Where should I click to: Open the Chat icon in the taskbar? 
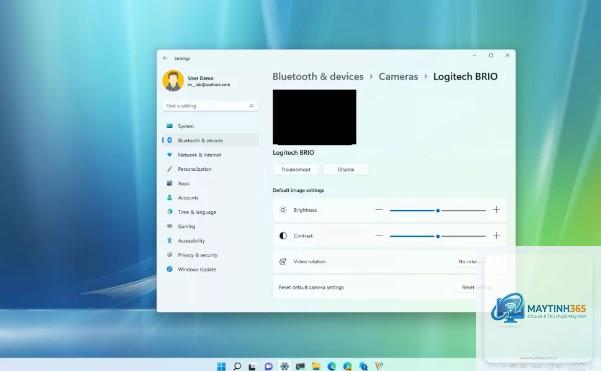(x=268, y=366)
